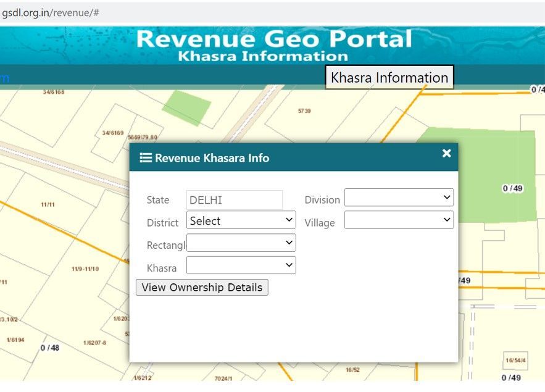Screen dimensions: 545x392
Task: Click the View Ownership Details button
Action: point(201,287)
